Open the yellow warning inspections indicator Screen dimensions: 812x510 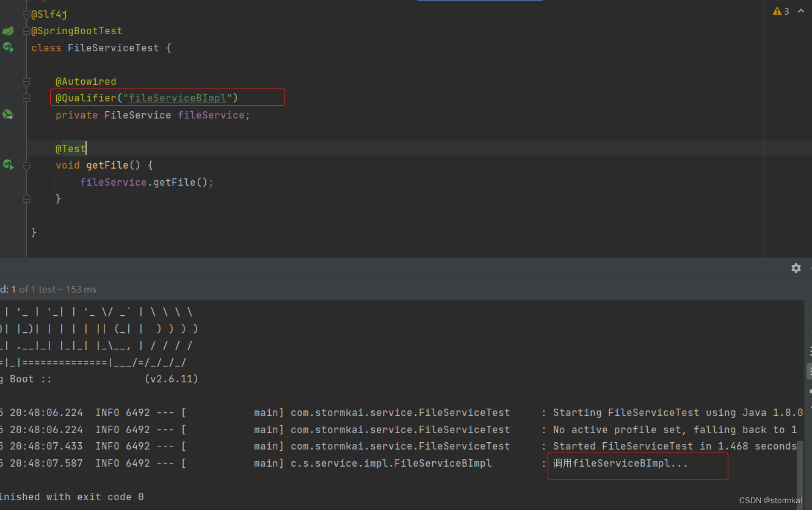[x=781, y=11]
